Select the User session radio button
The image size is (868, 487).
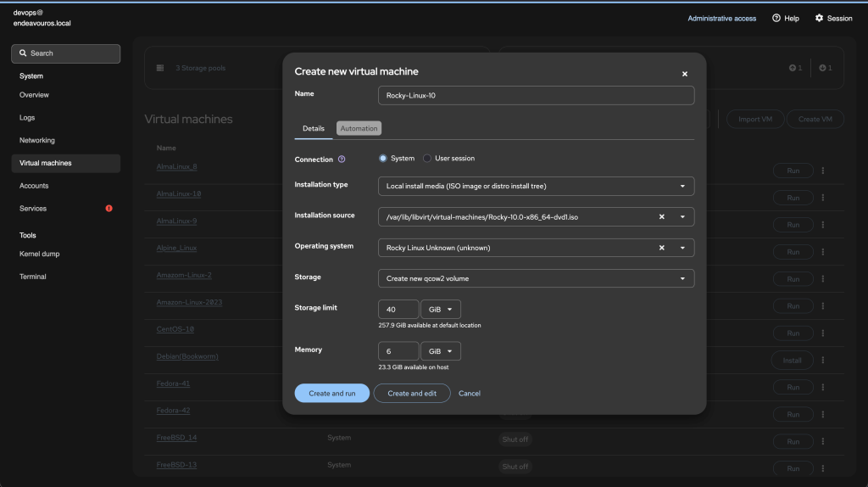pyautogui.click(x=427, y=159)
